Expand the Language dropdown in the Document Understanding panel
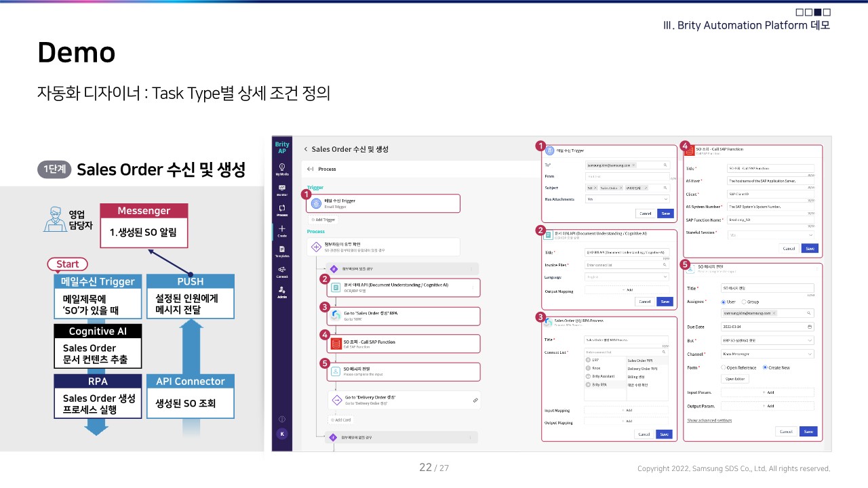Image resolution: width=868 pixels, height=488 pixels. (627, 277)
